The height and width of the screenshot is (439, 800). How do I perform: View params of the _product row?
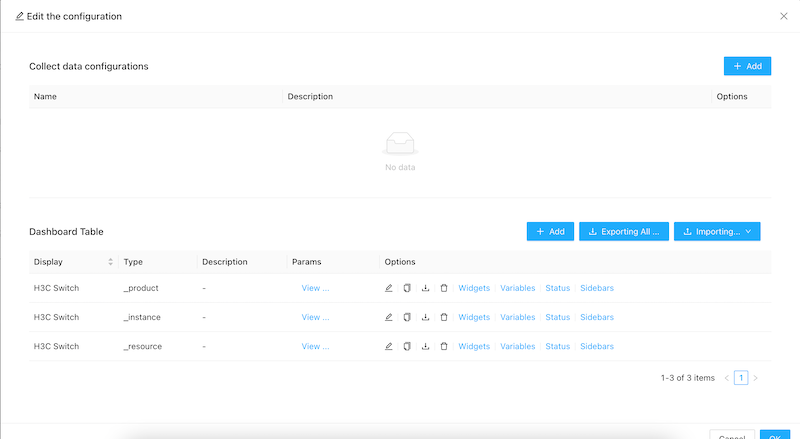[315, 288]
